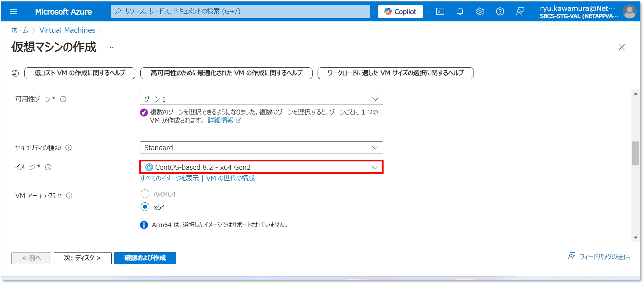This screenshot has height=284, width=644.
Task: Select the ARM64 radio button
Action: pyautogui.click(x=145, y=194)
